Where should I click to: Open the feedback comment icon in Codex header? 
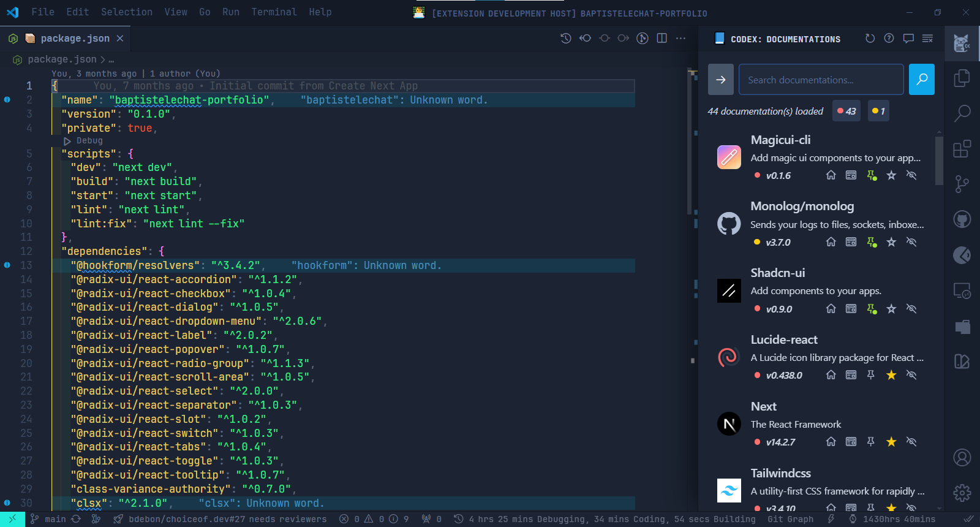point(908,38)
